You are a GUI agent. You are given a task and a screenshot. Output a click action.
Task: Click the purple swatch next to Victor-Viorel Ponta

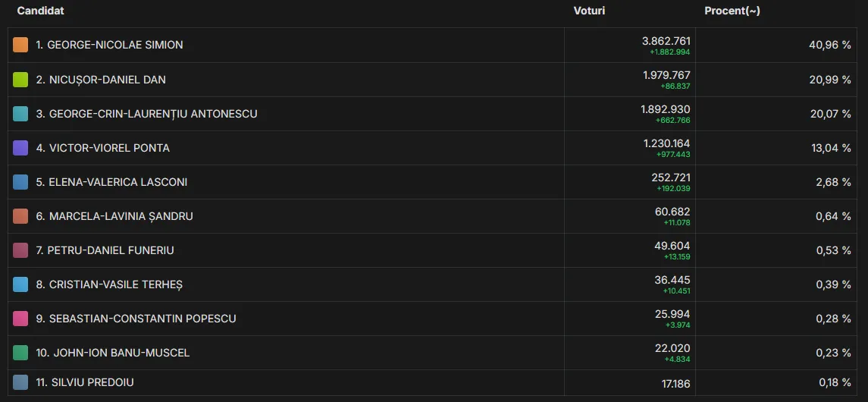pyautogui.click(x=20, y=148)
